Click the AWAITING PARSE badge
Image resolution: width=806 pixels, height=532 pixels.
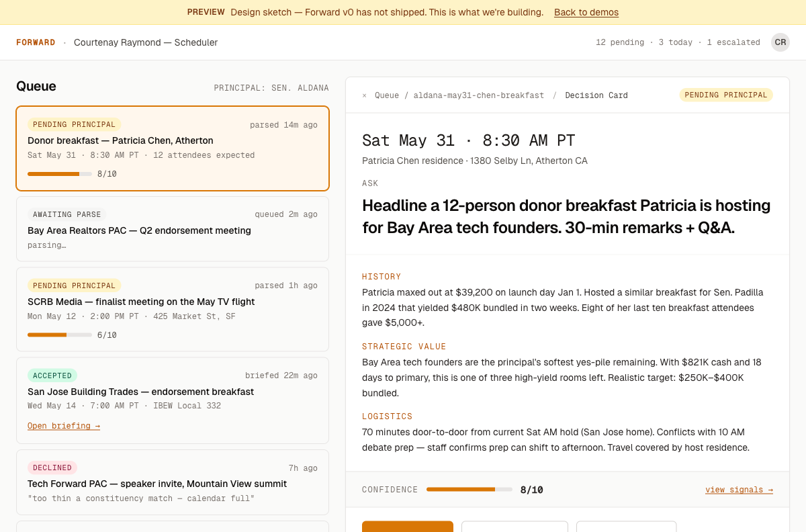coord(67,214)
